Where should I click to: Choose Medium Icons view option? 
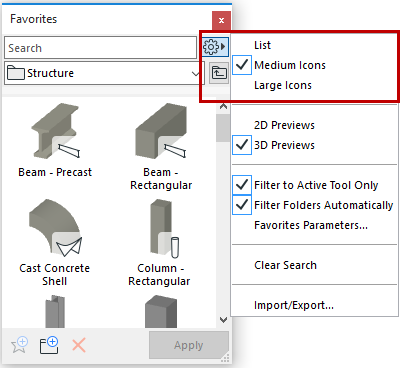315,65
